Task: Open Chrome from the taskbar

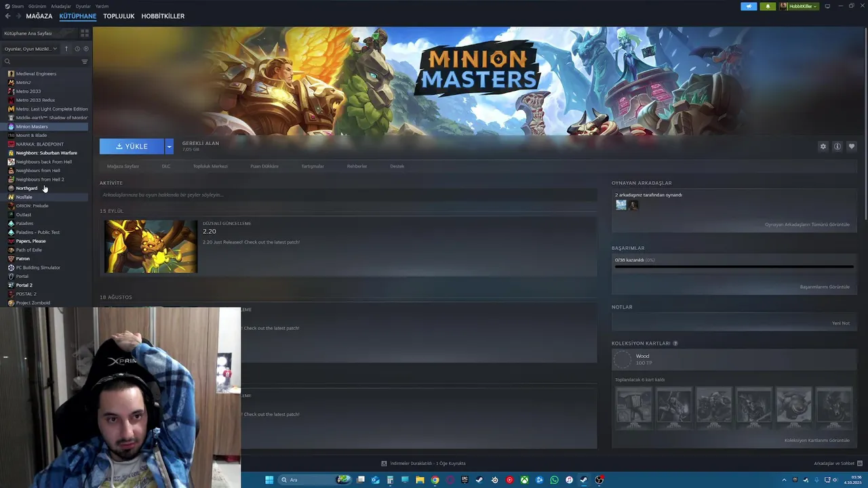Action: coord(435,480)
